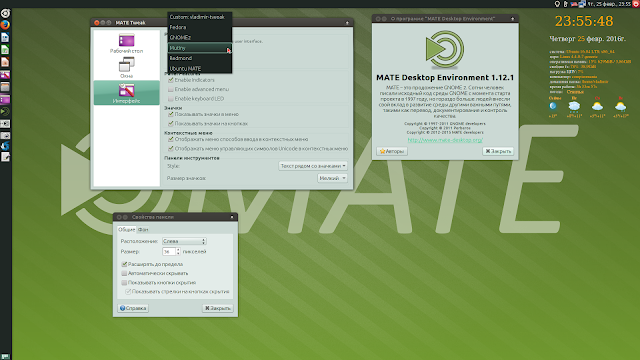The image size is (640, 360).
Task: Switch to the Фон tab in panel properties
Action: pyautogui.click(x=143, y=229)
